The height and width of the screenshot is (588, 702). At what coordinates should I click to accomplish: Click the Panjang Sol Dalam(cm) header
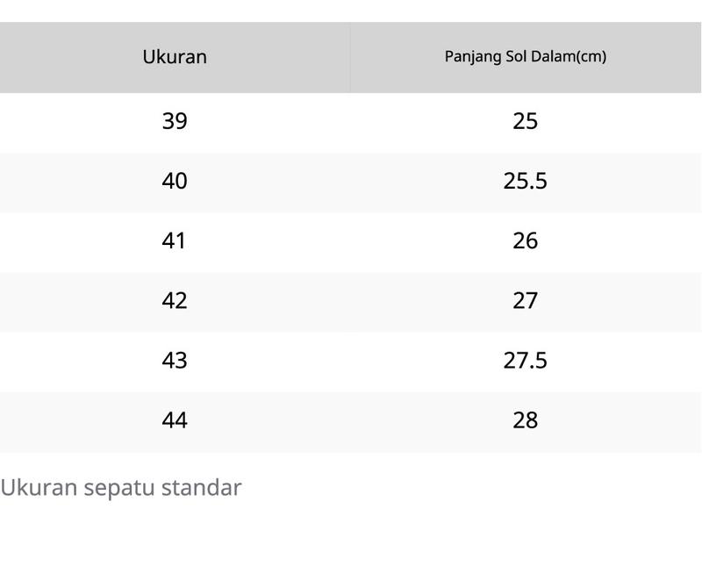click(525, 57)
